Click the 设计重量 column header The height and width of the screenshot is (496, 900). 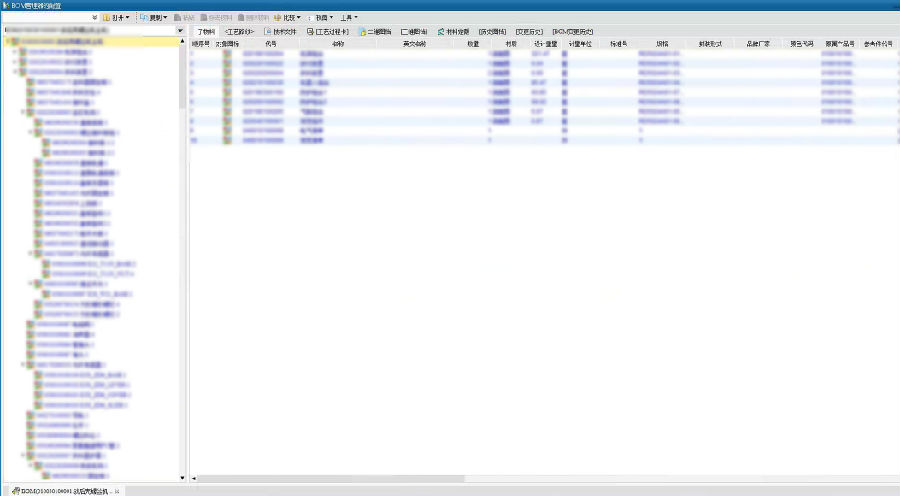click(x=545, y=44)
